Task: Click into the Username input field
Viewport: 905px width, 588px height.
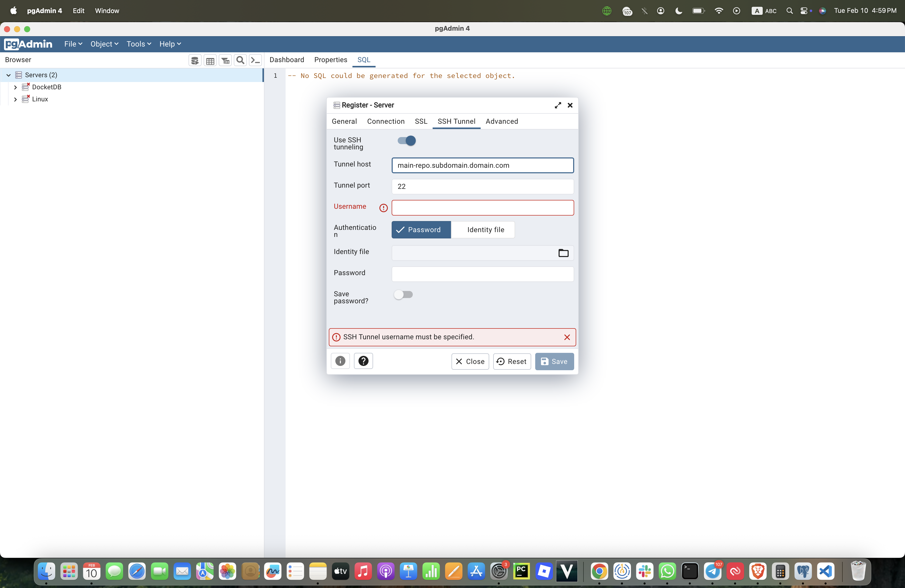Action: pyautogui.click(x=482, y=208)
